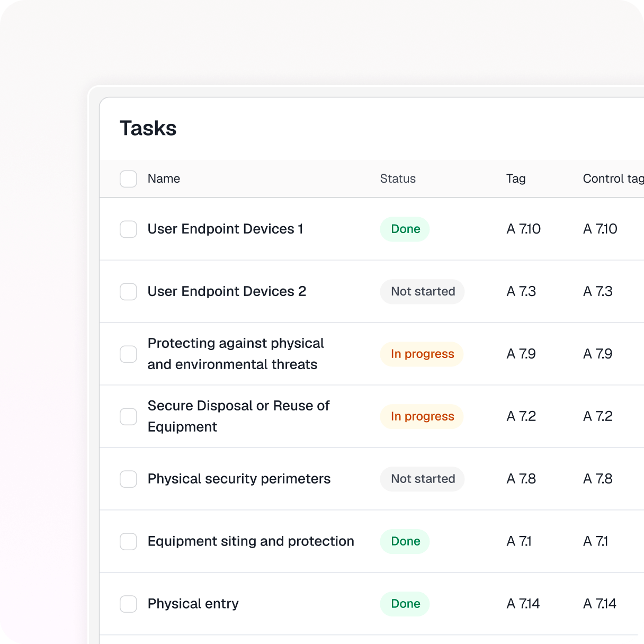Tick the Equipment siting and protection checkbox
644x644 pixels.
coord(128,542)
